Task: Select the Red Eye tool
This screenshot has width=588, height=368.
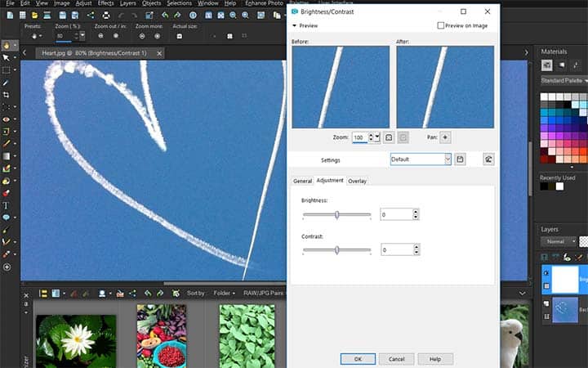Action: (7, 119)
